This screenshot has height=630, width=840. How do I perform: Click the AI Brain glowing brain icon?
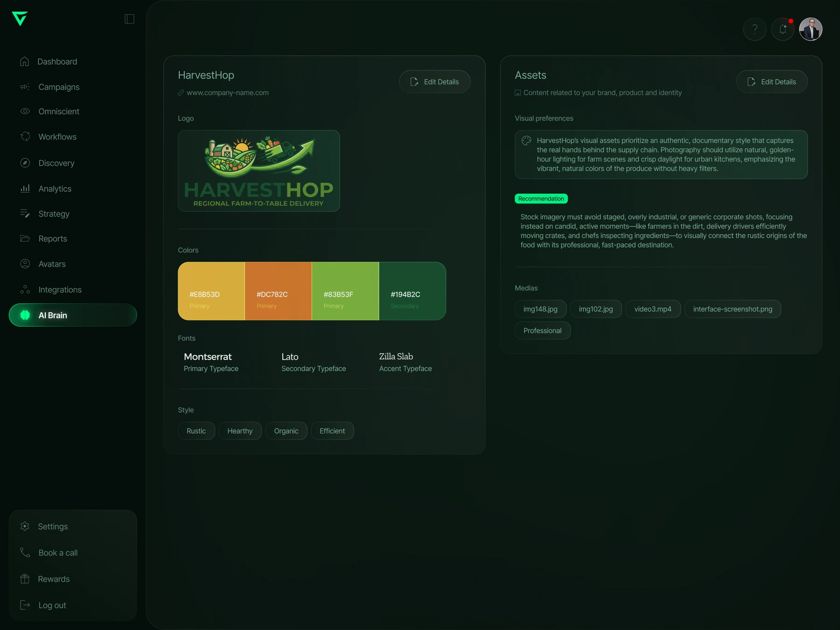pyautogui.click(x=25, y=315)
